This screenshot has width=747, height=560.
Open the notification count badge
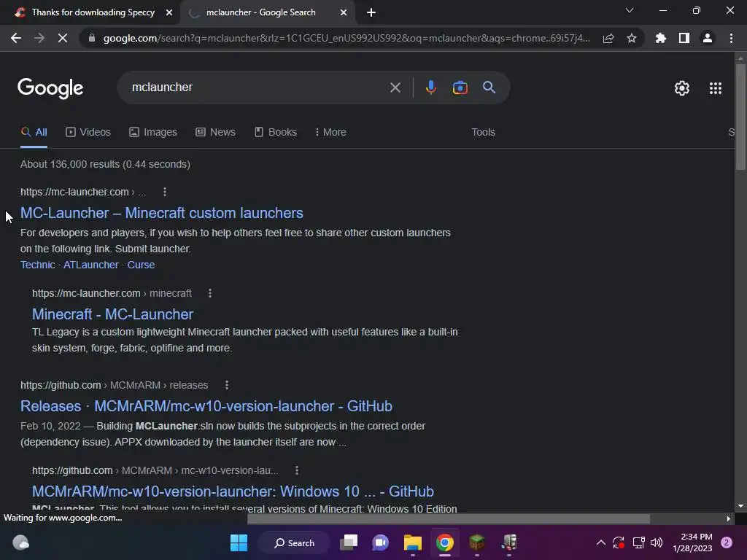[727, 542]
